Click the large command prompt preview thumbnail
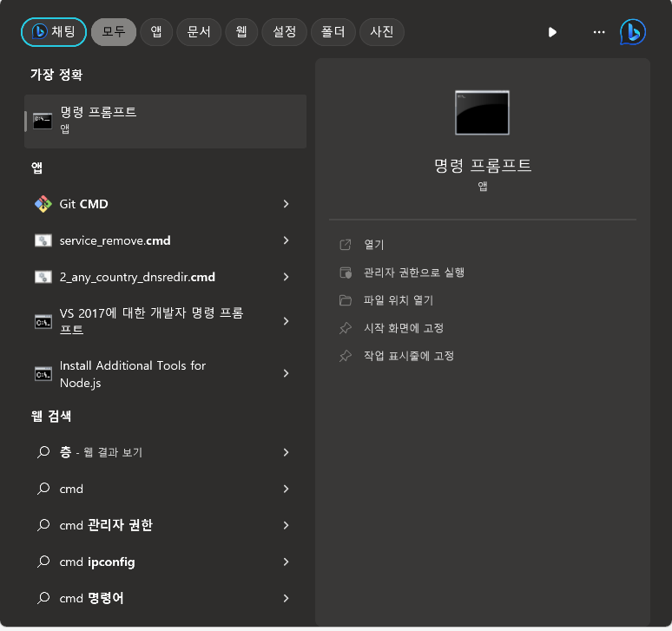The width and height of the screenshot is (672, 631). pyautogui.click(x=482, y=113)
